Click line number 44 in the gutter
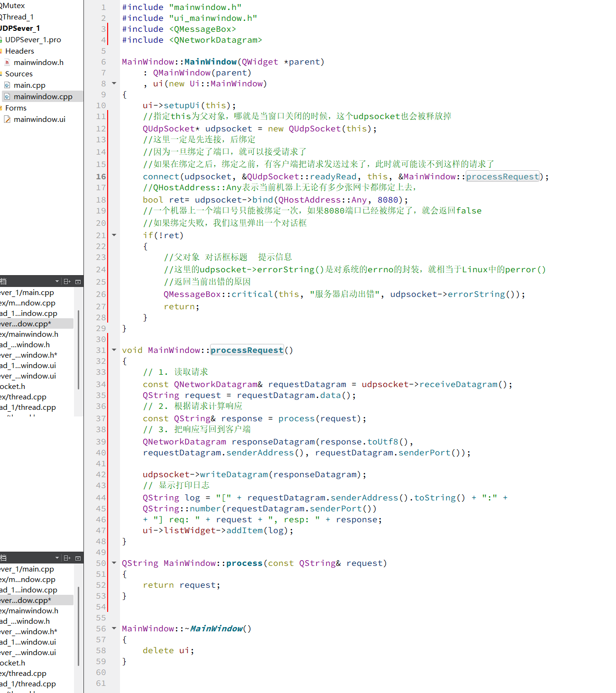 click(x=101, y=498)
